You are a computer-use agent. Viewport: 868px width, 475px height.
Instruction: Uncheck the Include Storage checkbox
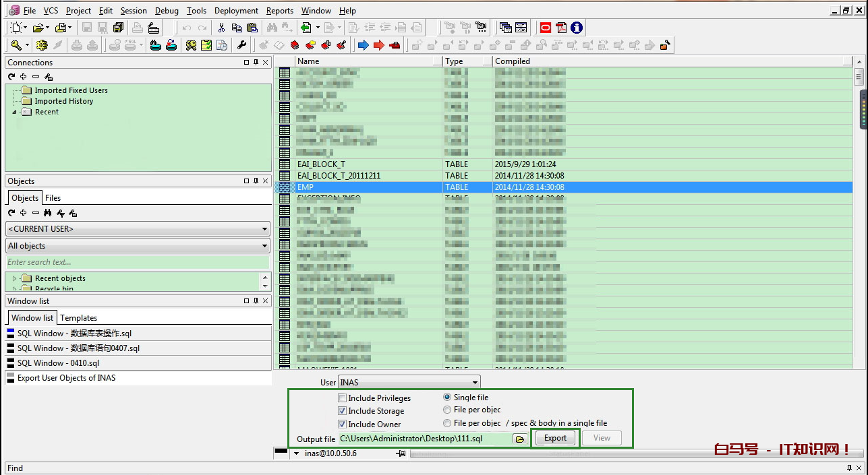click(x=343, y=411)
